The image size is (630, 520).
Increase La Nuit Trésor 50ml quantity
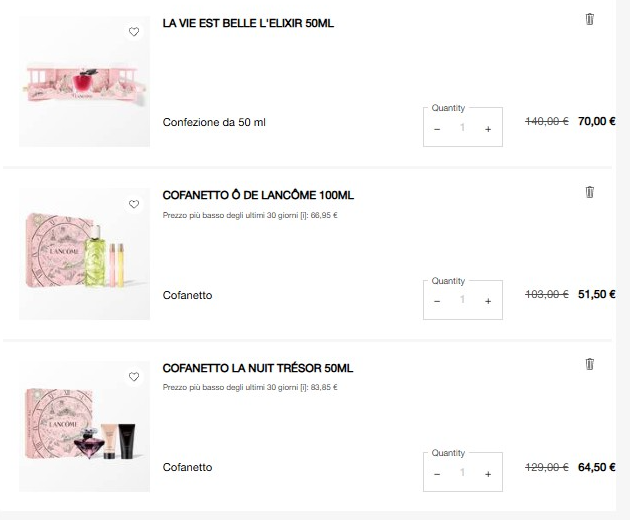point(488,474)
